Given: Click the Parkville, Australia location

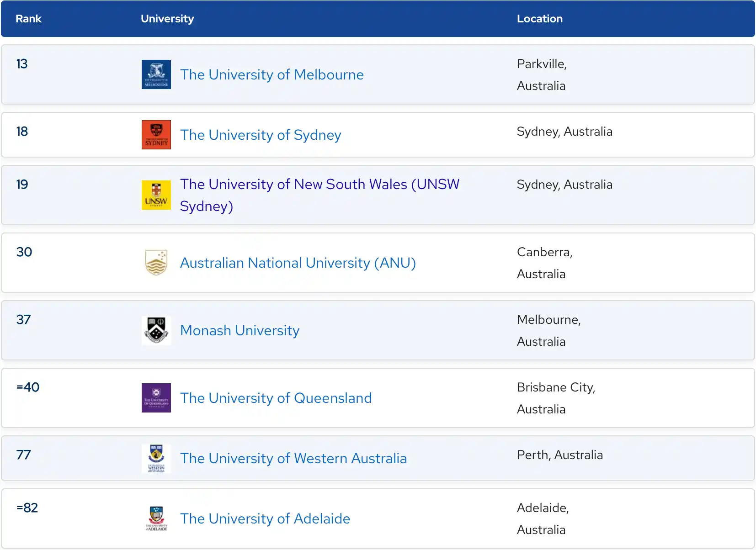Looking at the screenshot, I should point(542,74).
